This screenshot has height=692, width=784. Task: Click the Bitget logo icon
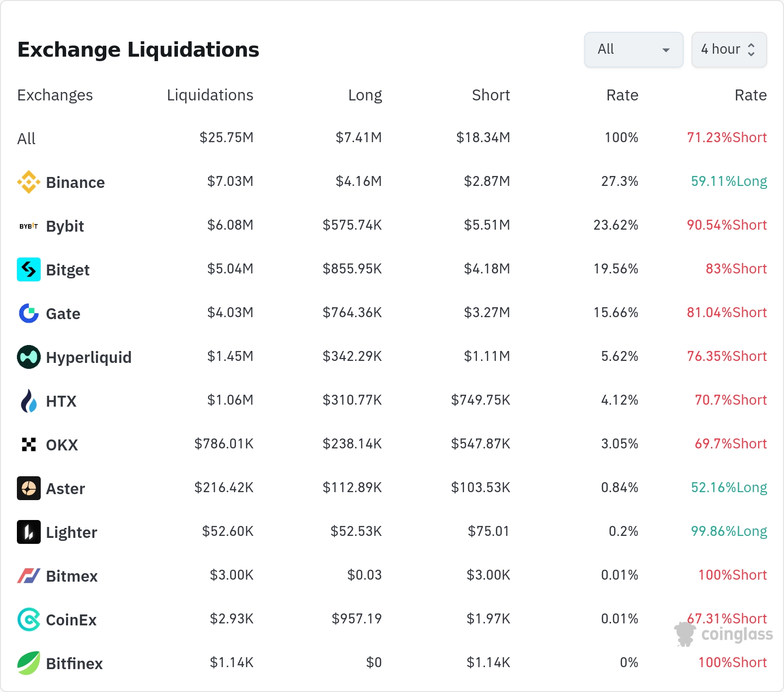click(29, 269)
